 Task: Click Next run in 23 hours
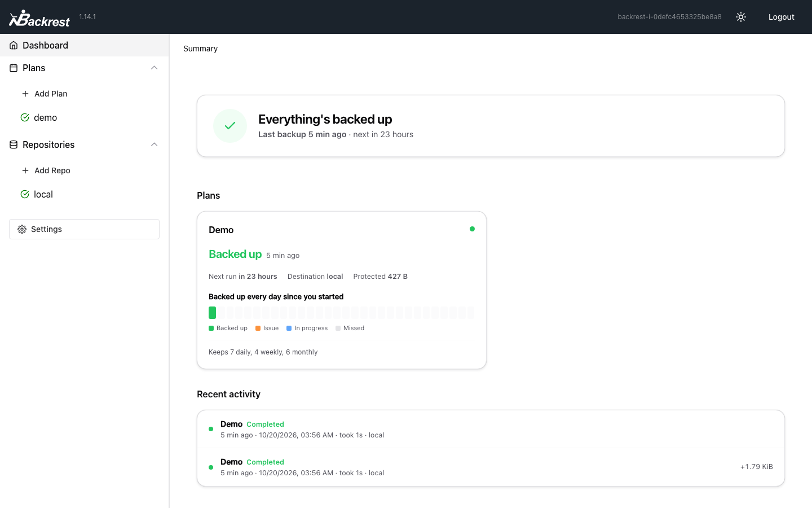(242, 277)
